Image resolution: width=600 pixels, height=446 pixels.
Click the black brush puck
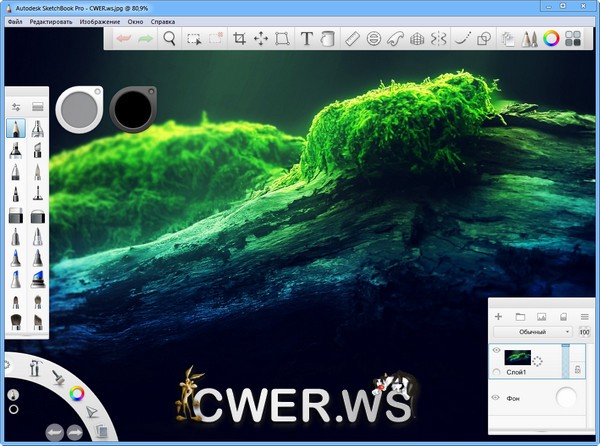[x=131, y=106]
